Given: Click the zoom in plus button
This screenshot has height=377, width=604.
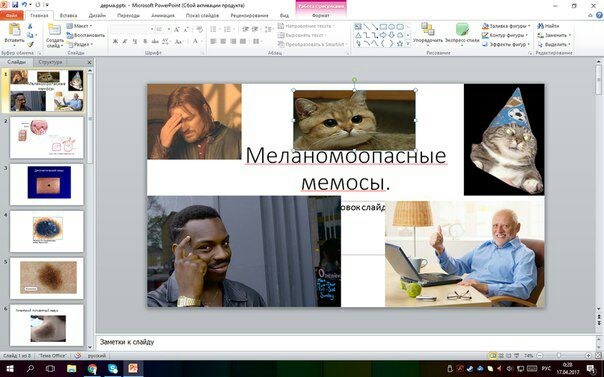Looking at the screenshot, I should 589,355.
